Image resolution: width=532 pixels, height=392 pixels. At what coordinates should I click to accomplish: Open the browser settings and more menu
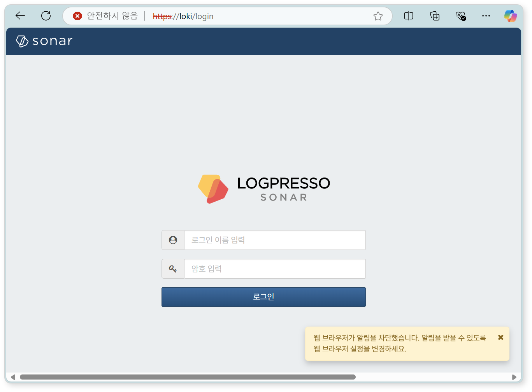486,16
